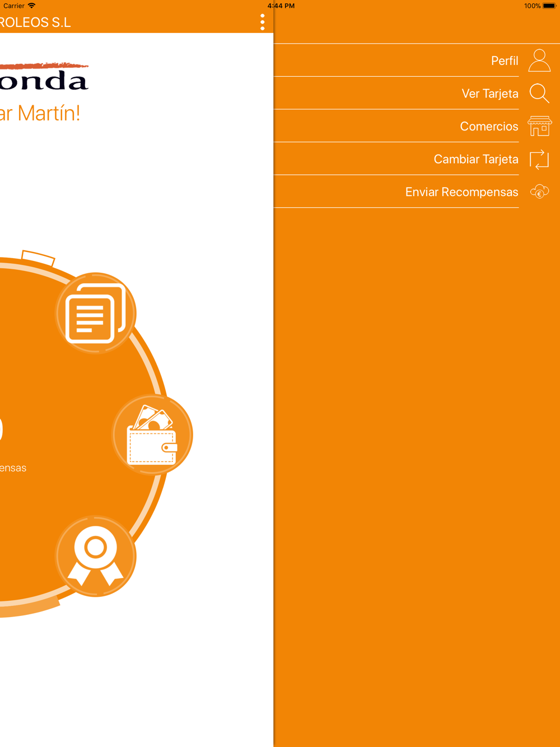Choose Enviar Recompensas menu option
This screenshot has height=747, width=560.
(x=417, y=192)
